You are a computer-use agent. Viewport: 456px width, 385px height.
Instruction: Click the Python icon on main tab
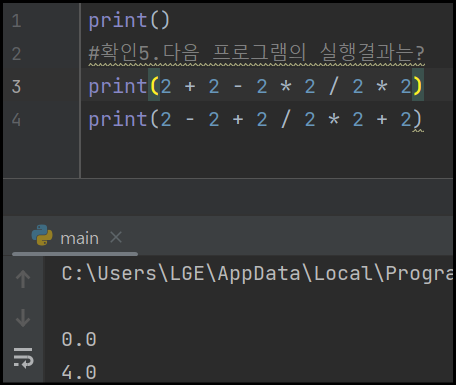pyautogui.click(x=42, y=235)
